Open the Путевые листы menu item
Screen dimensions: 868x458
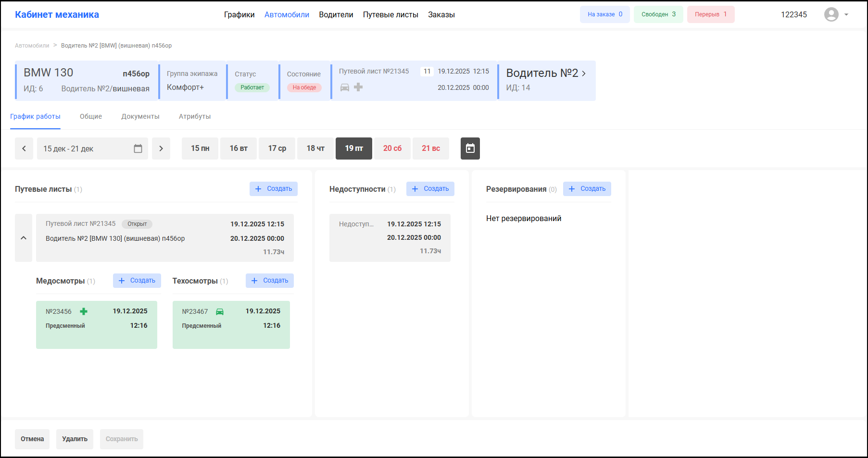(x=390, y=14)
